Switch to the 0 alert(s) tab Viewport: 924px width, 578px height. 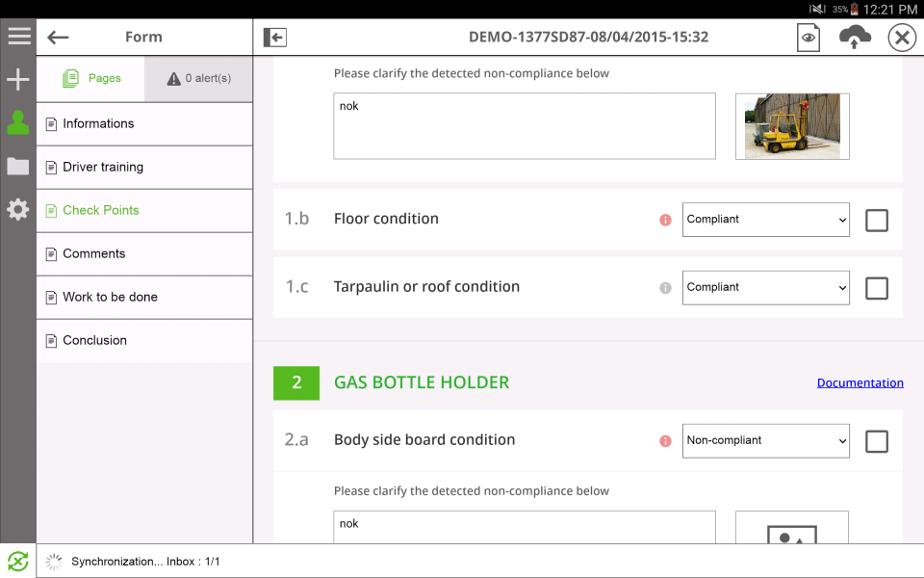pos(198,79)
